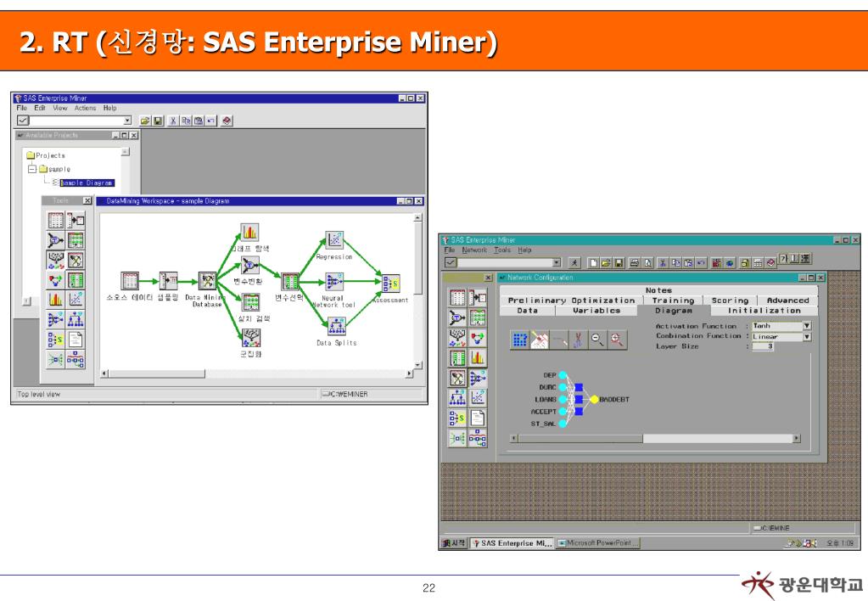The image size is (868, 601).
Task: Pick the Sampling tool in left Tools palette
Action: tap(76, 221)
